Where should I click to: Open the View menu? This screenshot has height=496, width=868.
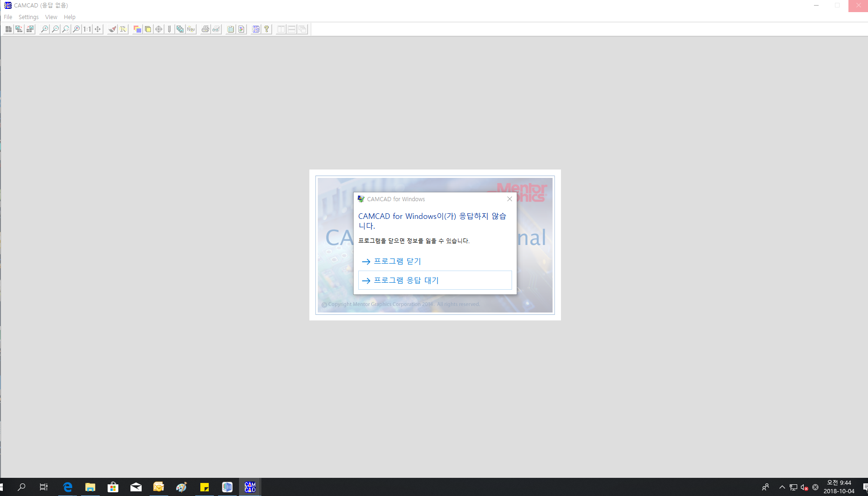(x=51, y=17)
